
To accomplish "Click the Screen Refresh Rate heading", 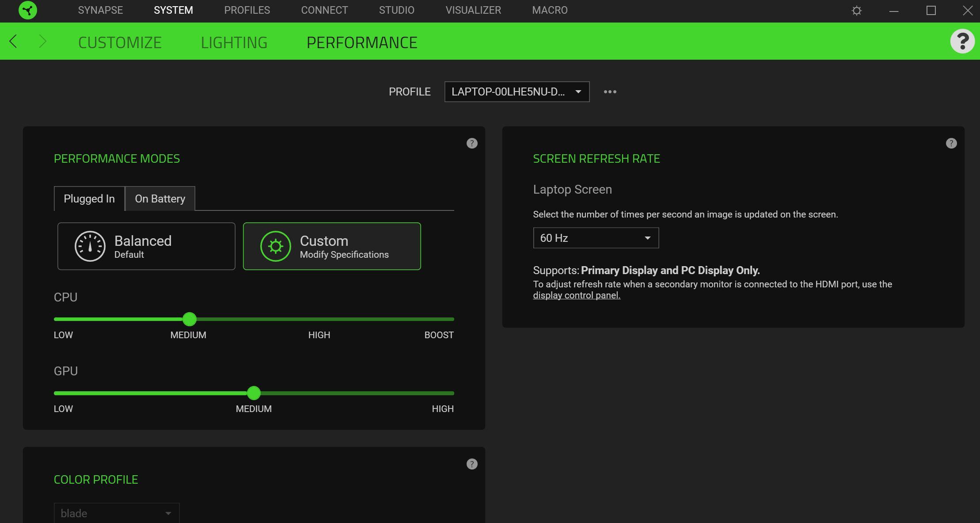I will [596, 158].
